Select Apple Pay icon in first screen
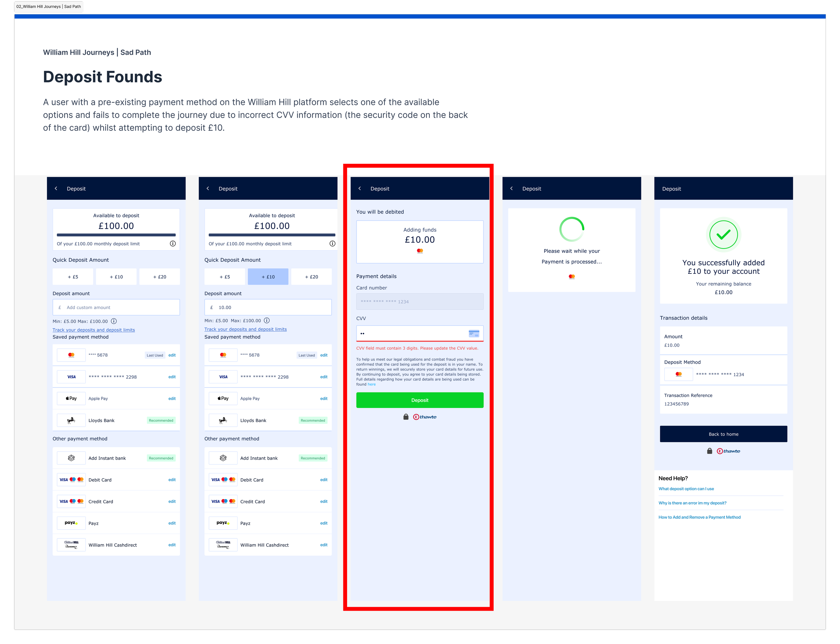Viewport: 840px width, 644px height. tap(71, 398)
